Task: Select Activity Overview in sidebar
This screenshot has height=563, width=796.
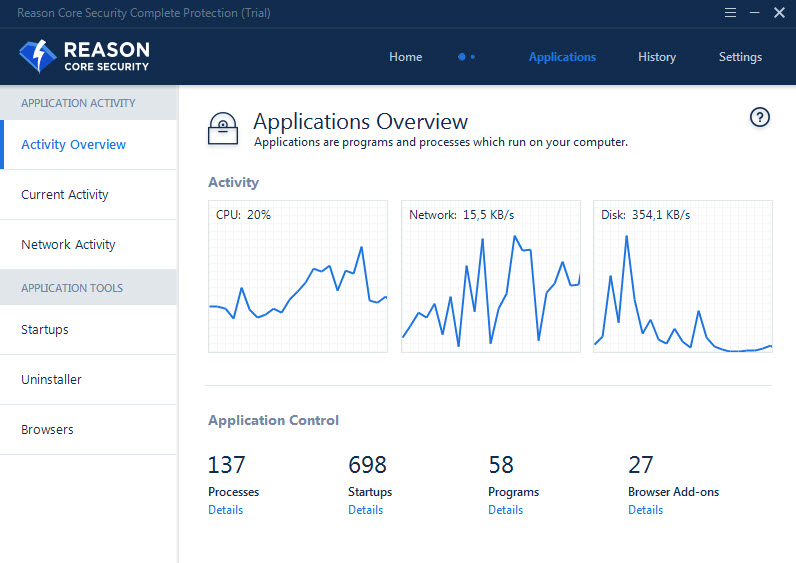Action: point(74,145)
